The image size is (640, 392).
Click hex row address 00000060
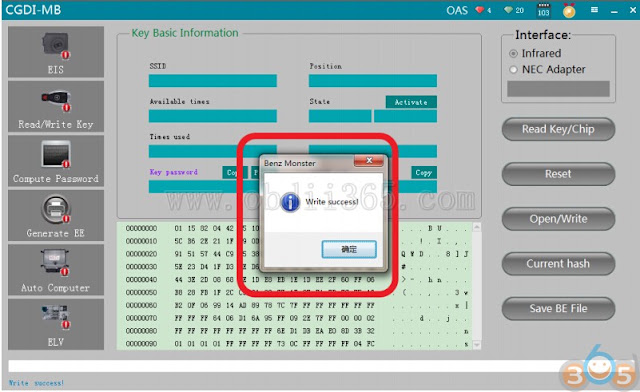pyautogui.click(x=141, y=305)
